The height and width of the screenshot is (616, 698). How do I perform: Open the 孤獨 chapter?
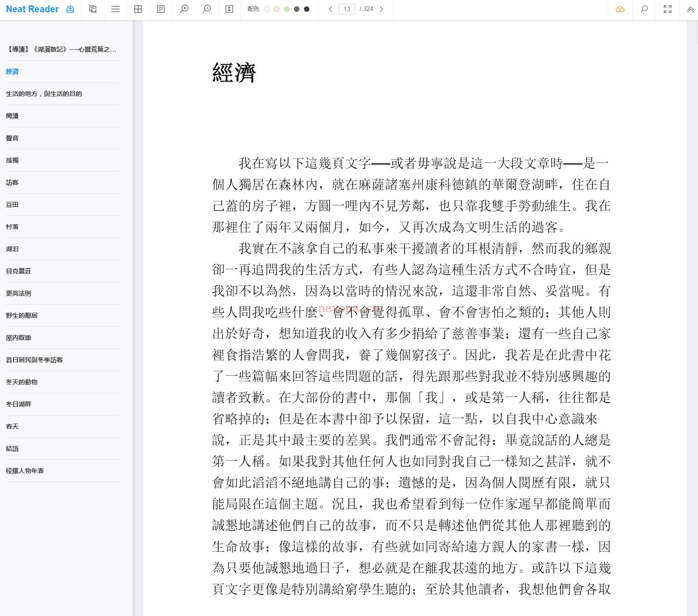pos(63,160)
